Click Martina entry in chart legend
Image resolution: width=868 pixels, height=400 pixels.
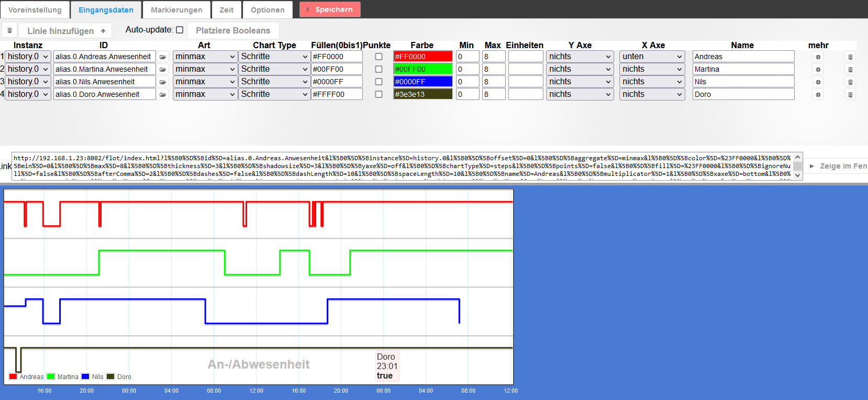click(x=63, y=377)
